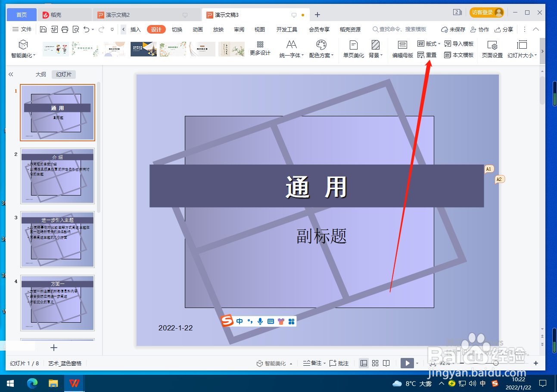The width and height of the screenshot is (557, 392).
Task: Click 分享 share button
Action: (504, 29)
